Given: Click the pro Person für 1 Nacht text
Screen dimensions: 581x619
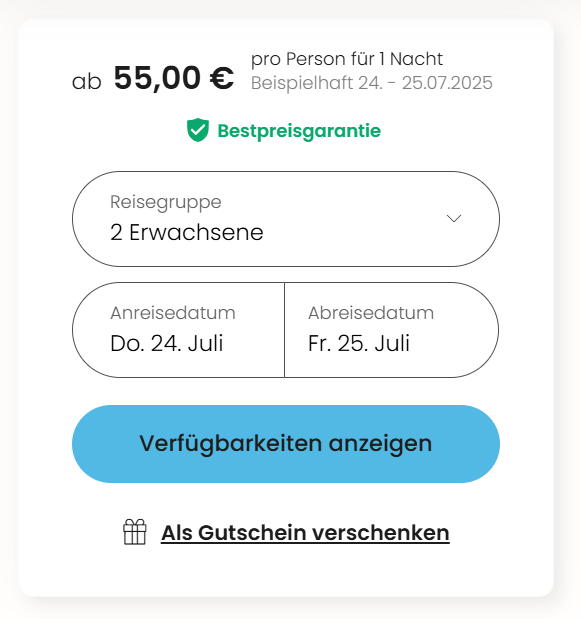Looking at the screenshot, I should coord(347,60).
